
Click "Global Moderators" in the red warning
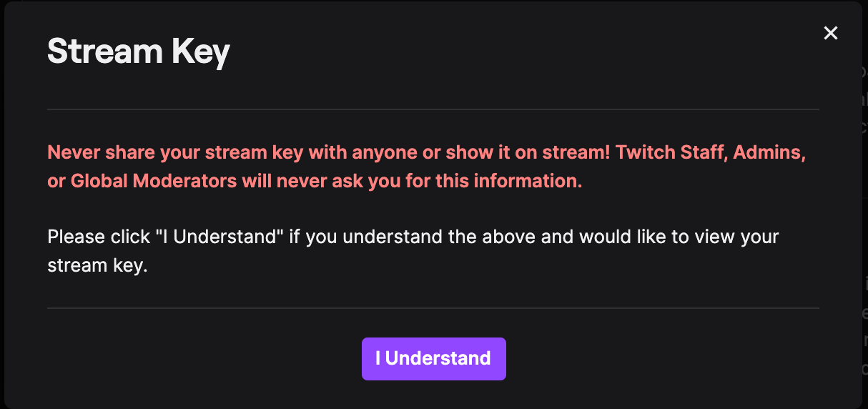coord(154,181)
